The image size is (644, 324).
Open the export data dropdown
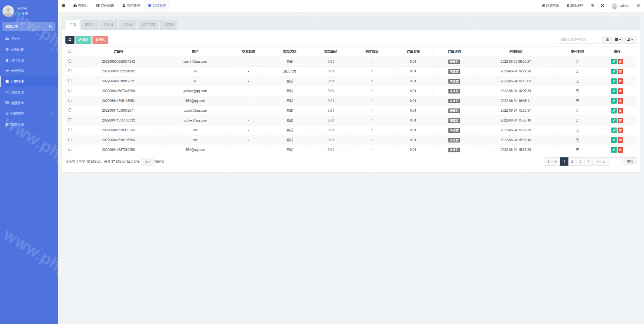point(630,40)
